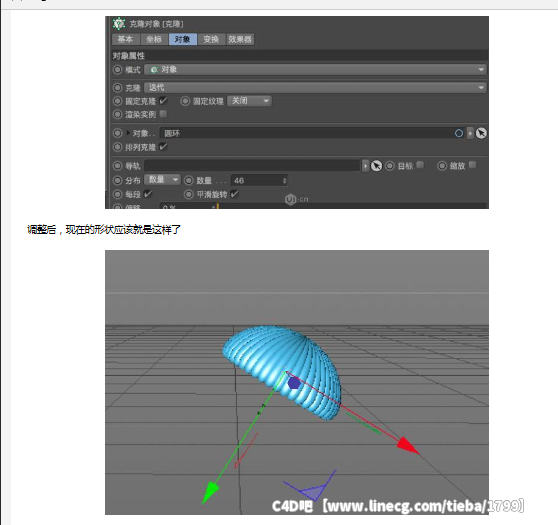Open the 变换 tab
This screenshot has height=525, width=558.
point(211,39)
